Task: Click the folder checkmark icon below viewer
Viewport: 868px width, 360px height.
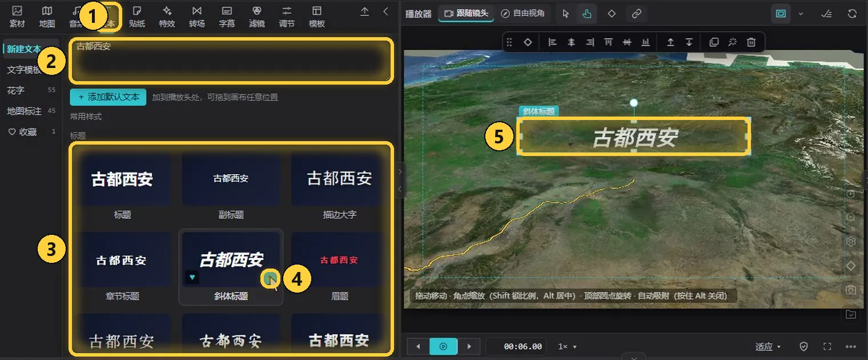Action: pos(851,314)
